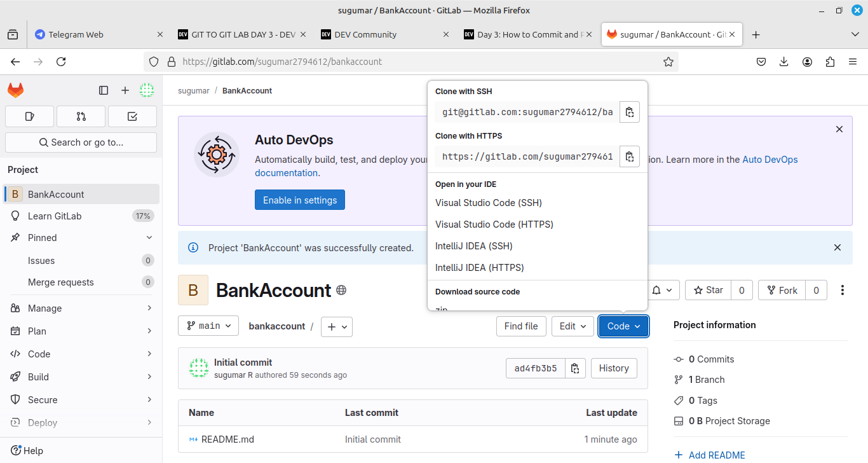Open the create new plus menu in sidebar
The width and height of the screenshot is (868, 463).
(125, 90)
